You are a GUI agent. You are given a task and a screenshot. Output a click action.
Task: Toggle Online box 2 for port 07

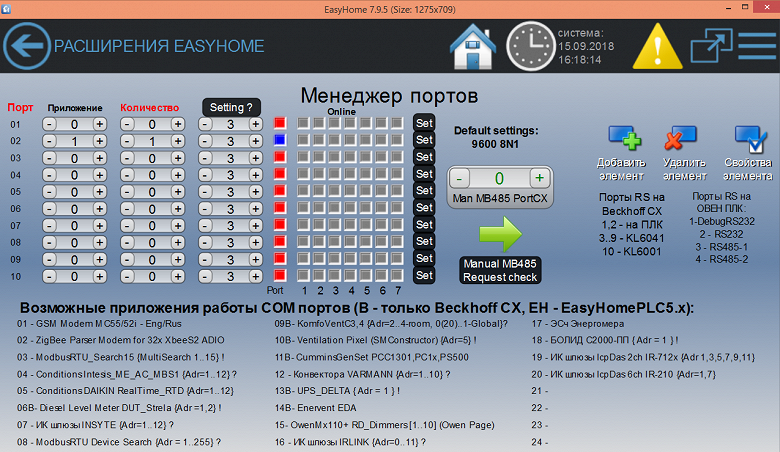click(x=319, y=224)
